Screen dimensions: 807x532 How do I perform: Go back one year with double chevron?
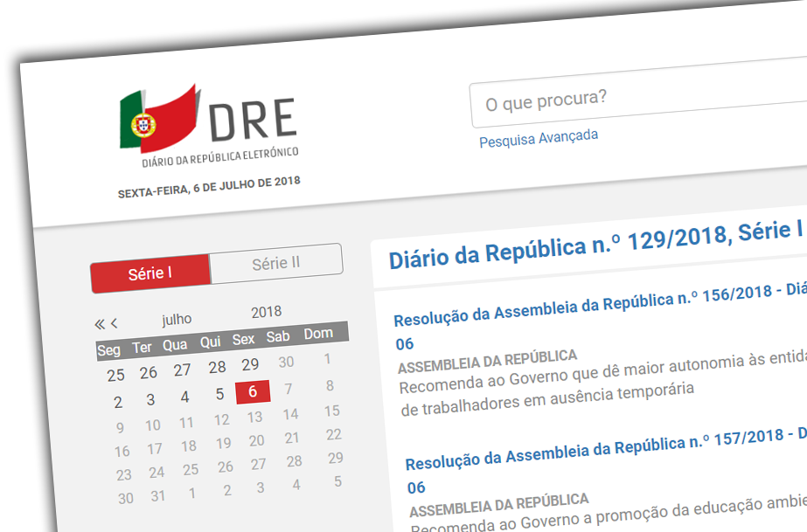pyautogui.click(x=100, y=324)
